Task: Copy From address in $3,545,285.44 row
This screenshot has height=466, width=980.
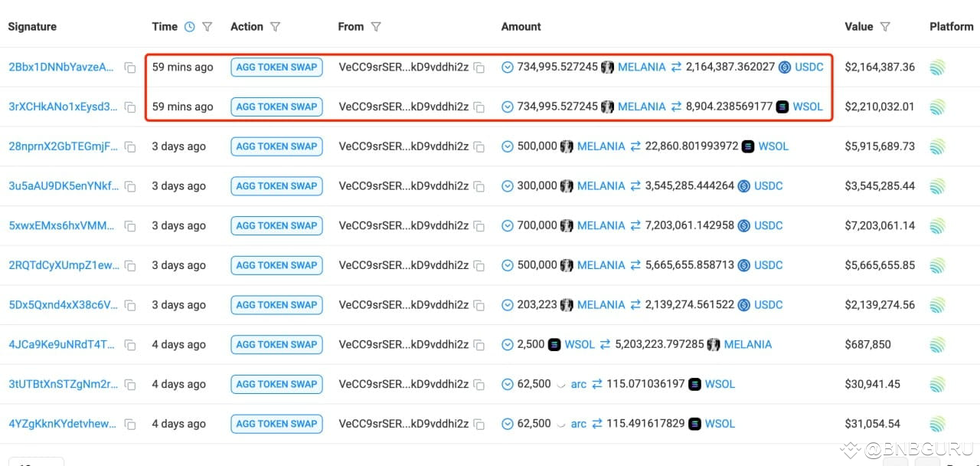Action: (479, 186)
